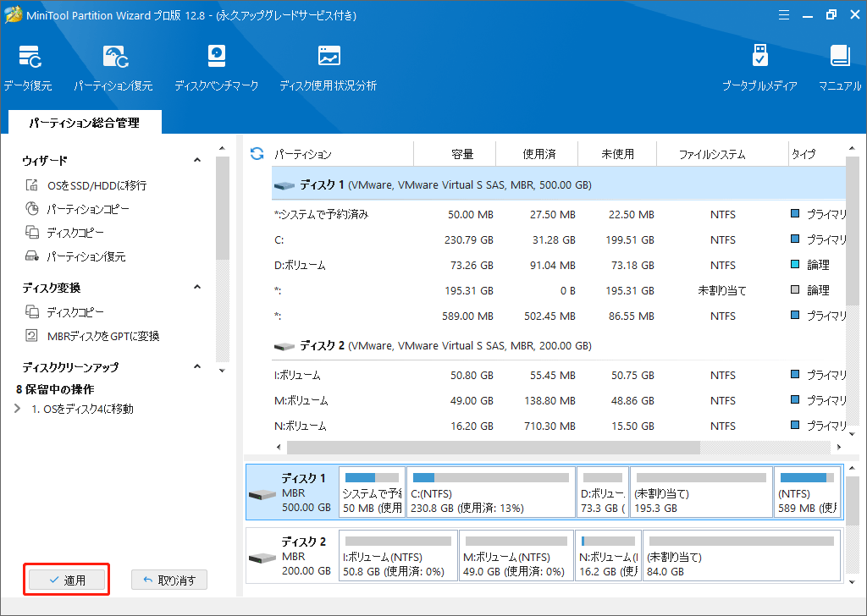
Task: Launch ディスクベンチマーク from the toolbar
Action: tap(217, 68)
